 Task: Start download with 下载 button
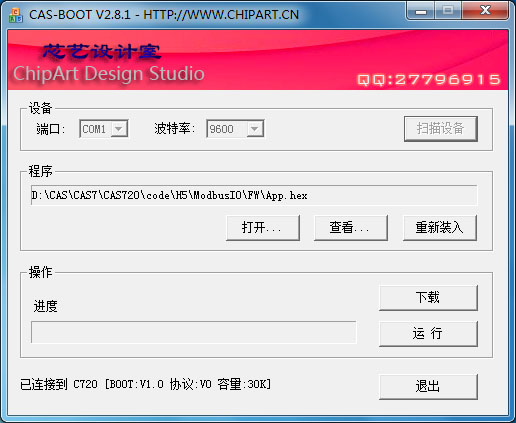[x=428, y=298]
